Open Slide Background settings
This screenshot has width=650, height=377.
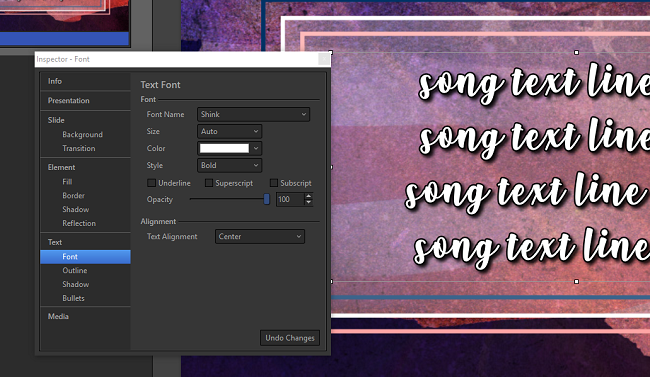pos(82,134)
